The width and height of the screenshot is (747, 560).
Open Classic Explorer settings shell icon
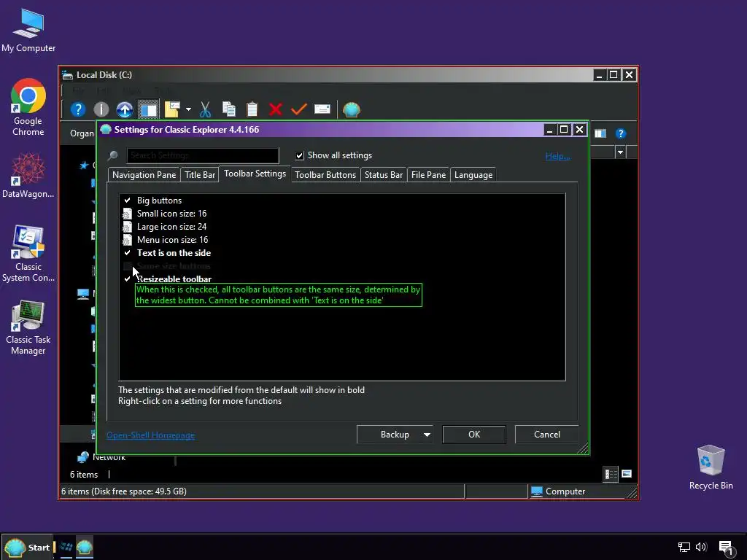pos(352,109)
